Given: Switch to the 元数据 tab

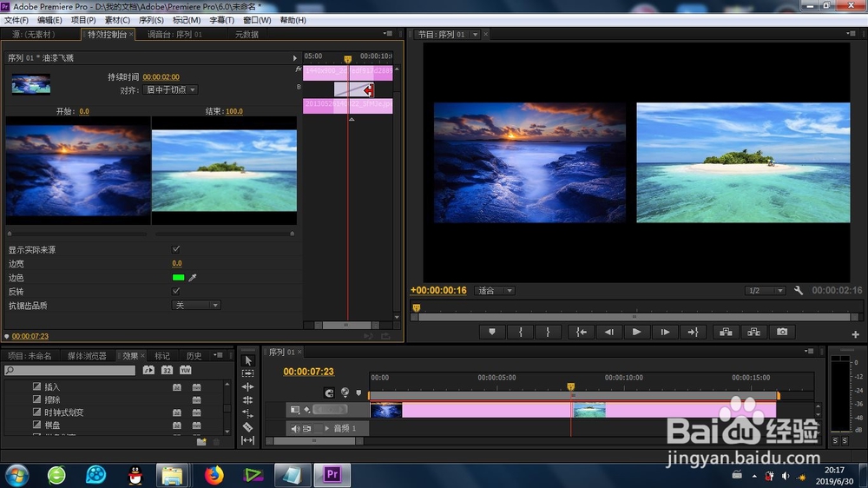Looking at the screenshot, I should coord(247,35).
